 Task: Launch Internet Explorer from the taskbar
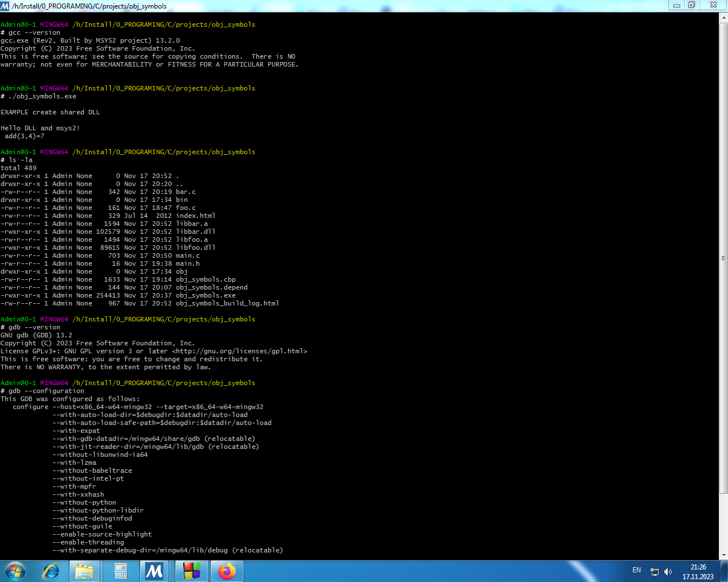point(50,571)
